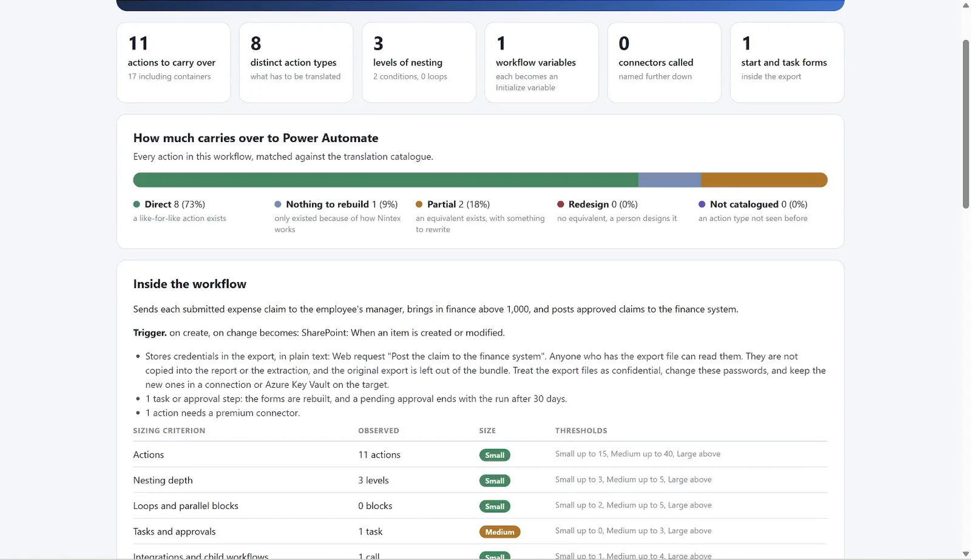Image resolution: width=971 pixels, height=560 pixels.
Task: Click the Small badge in Actions row
Action: (495, 455)
